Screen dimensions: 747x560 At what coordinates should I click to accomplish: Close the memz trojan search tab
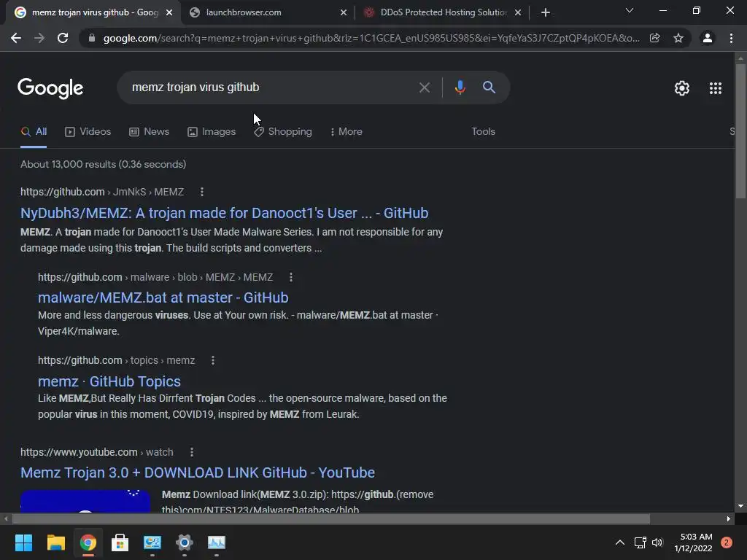[169, 12]
